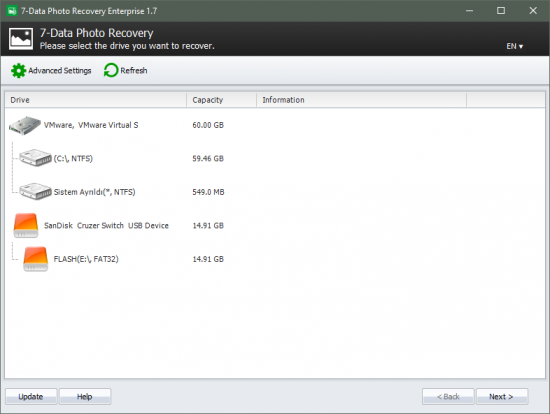Click the Next button

(502, 396)
